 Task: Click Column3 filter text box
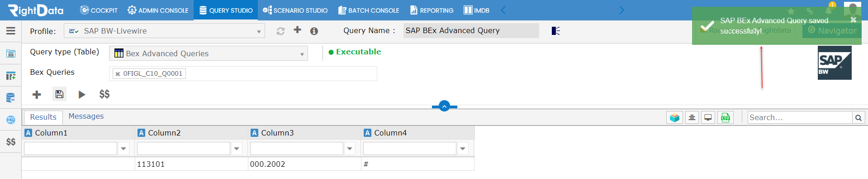(x=297, y=149)
